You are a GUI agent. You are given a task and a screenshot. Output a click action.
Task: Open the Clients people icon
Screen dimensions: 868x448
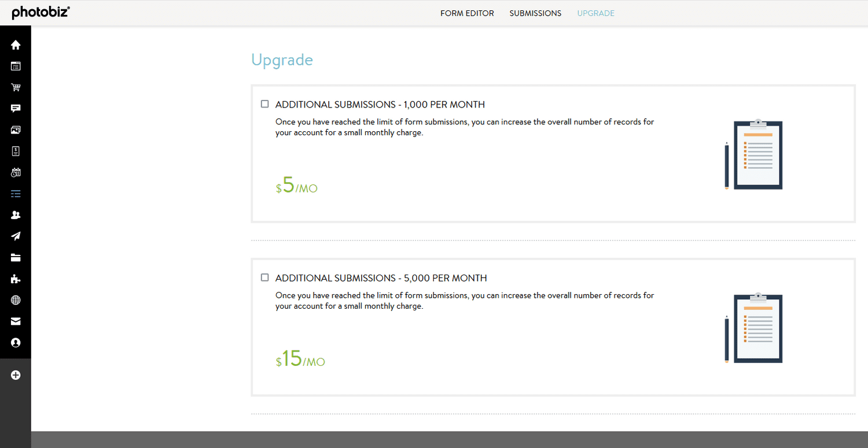[x=16, y=214]
